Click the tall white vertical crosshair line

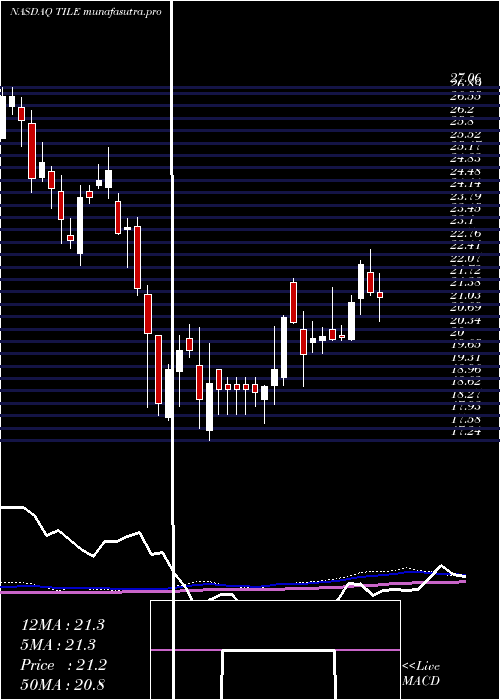point(172,350)
